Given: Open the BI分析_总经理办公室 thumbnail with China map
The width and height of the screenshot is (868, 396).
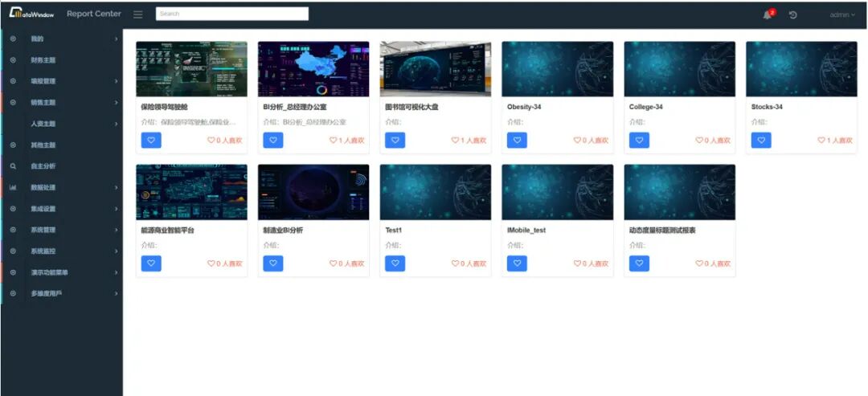Looking at the screenshot, I should (x=313, y=69).
